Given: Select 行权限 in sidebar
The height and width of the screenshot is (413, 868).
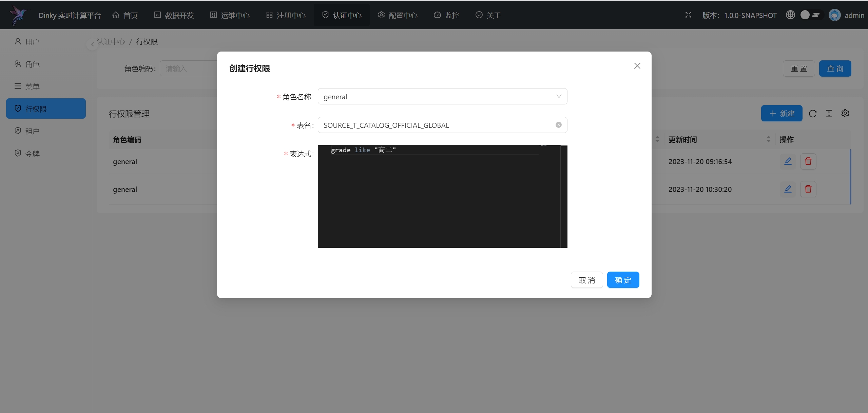Looking at the screenshot, I should point(46,109).
